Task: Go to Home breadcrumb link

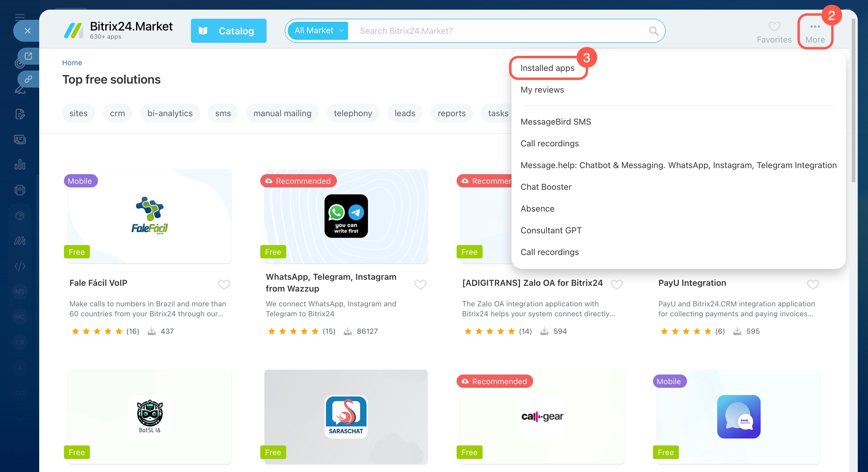Action: click(72, 63)
